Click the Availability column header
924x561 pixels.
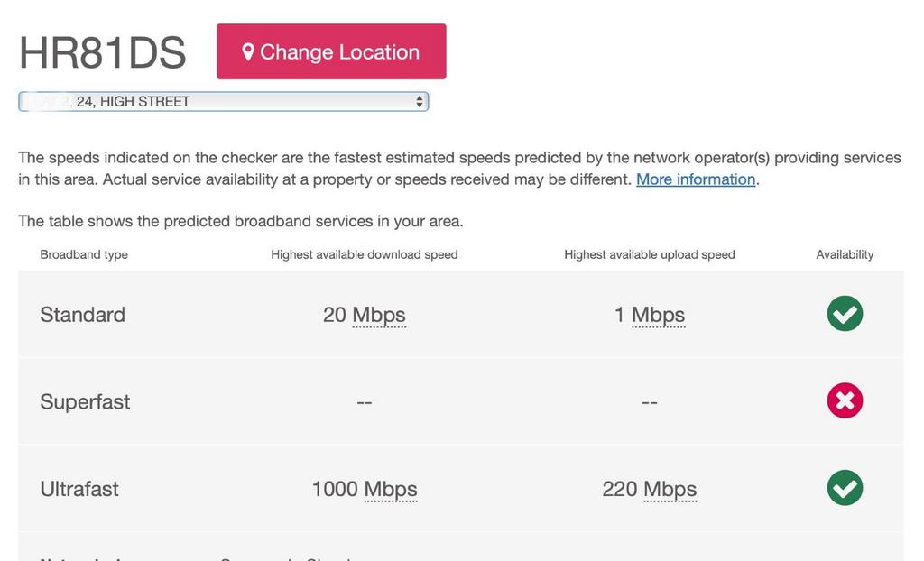(x=845, y=254)
